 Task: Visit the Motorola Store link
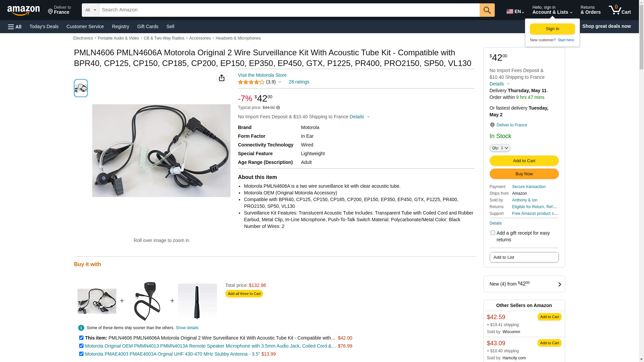(262, 75)
